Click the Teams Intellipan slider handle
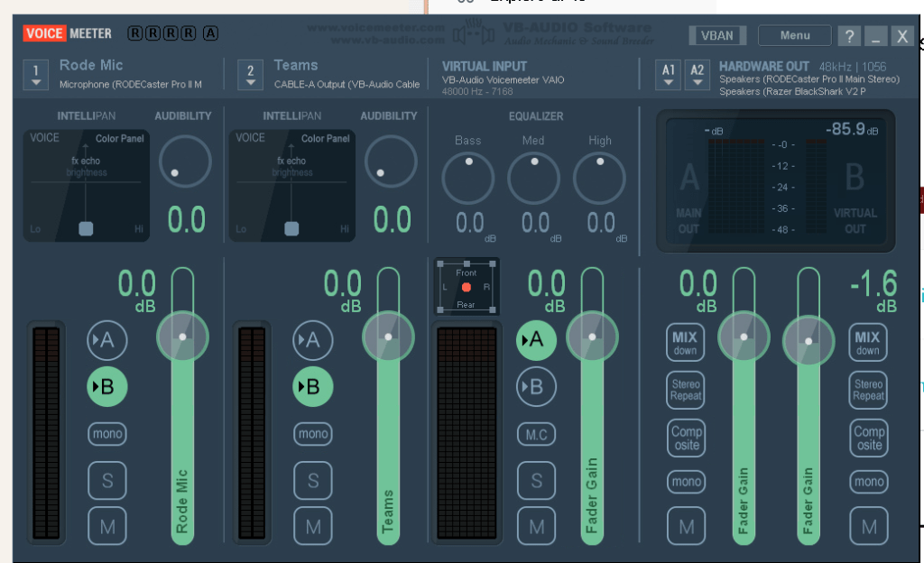This screenshot has height=563, width=924. click(291, 228)
